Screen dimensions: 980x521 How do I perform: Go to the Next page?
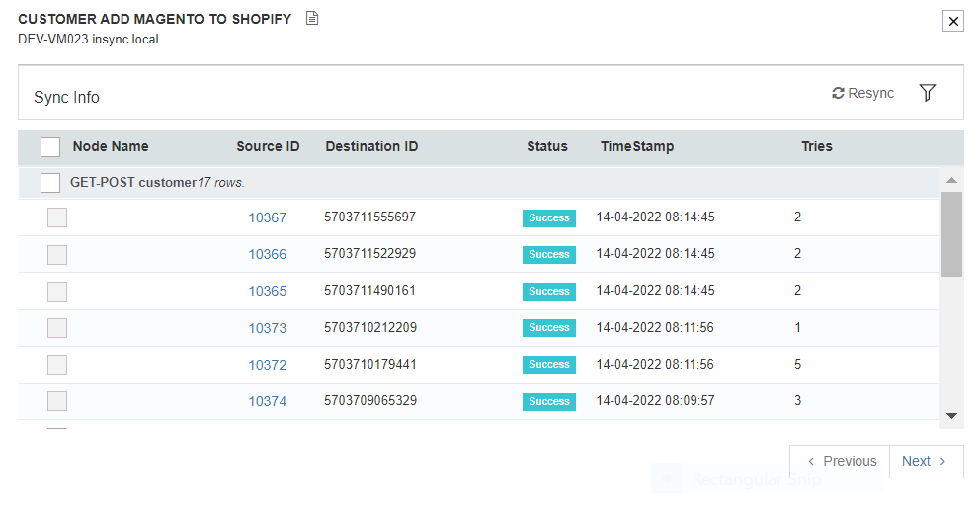[927, 462]
